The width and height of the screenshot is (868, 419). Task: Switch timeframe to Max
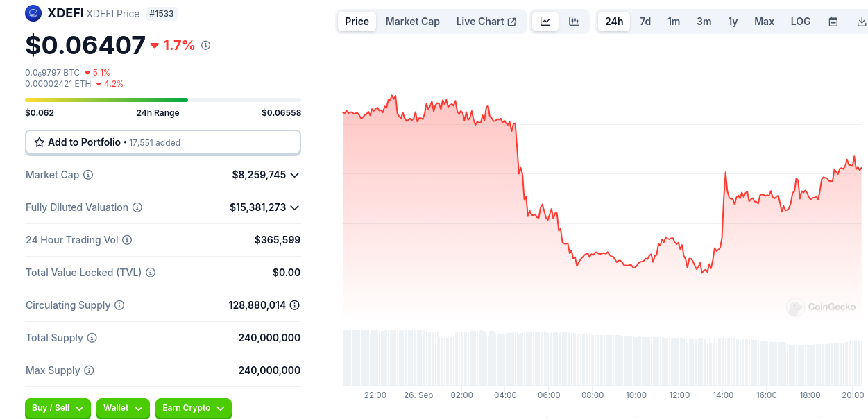764,22
